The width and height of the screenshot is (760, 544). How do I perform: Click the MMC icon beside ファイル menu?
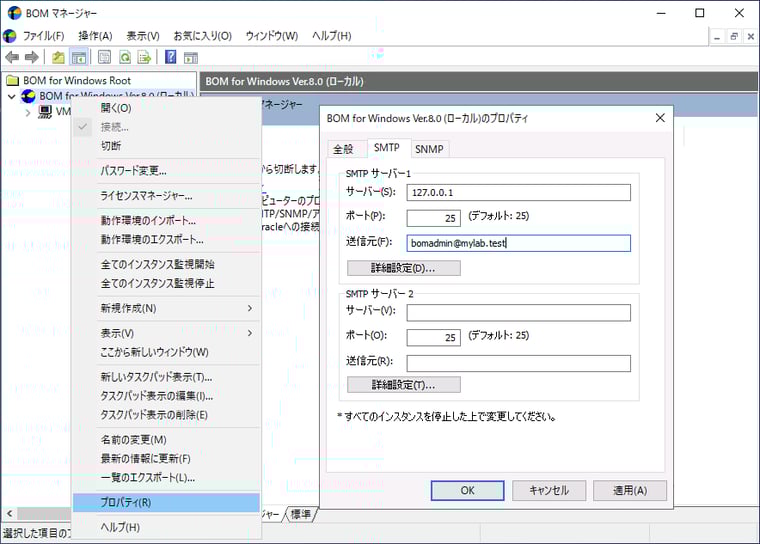coord(10,36)
